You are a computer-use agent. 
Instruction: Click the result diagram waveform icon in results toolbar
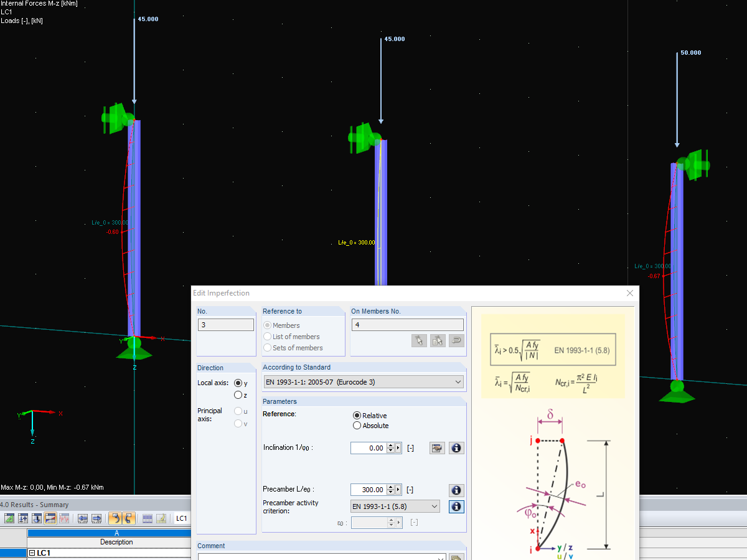coord(63,518)
